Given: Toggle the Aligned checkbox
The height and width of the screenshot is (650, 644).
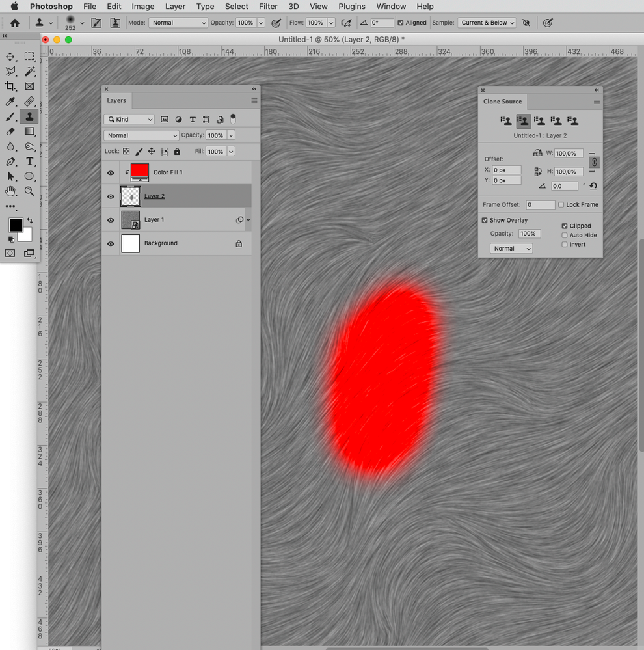Looking at the screenshot, I should 401,23.
